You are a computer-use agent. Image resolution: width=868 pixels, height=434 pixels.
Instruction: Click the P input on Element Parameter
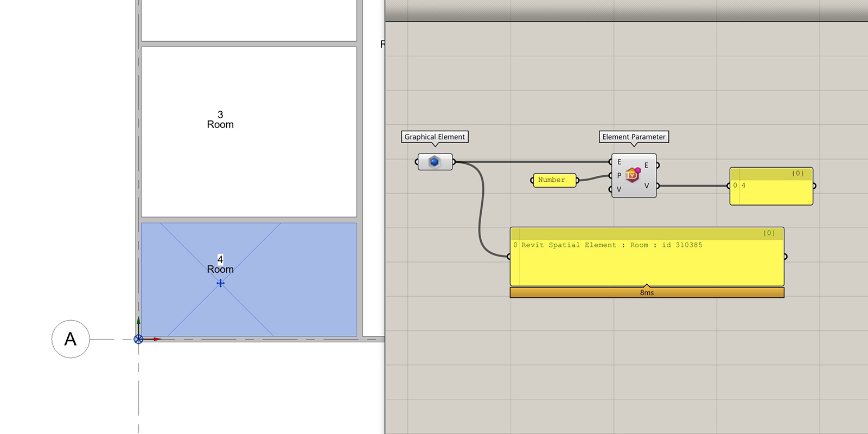[x=618, y=175]
